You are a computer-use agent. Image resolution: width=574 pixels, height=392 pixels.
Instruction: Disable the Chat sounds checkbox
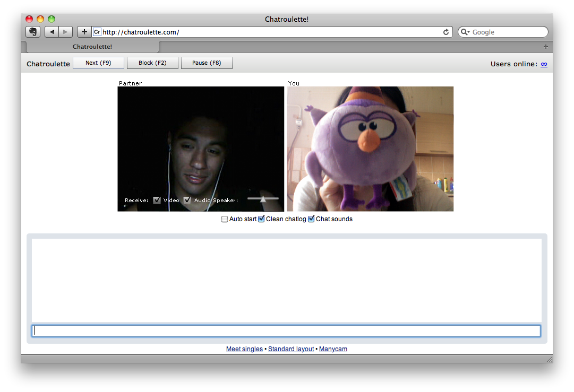311,219
